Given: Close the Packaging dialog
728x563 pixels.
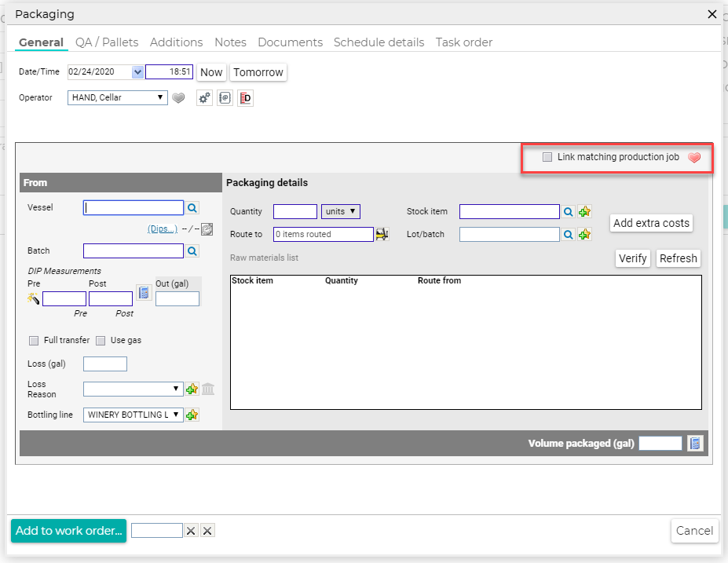Looking at the screenshot, I should (x=712, y=14).
